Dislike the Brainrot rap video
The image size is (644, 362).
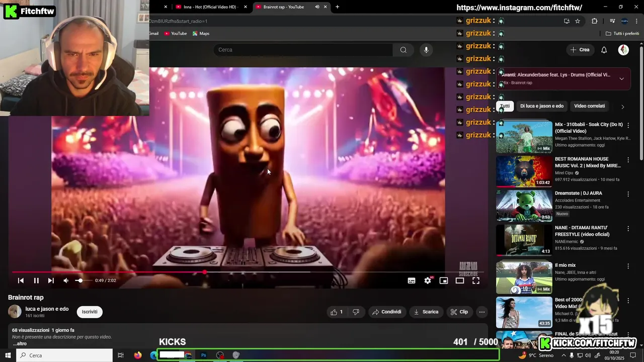pyautogui.click(x=356, y=312)
